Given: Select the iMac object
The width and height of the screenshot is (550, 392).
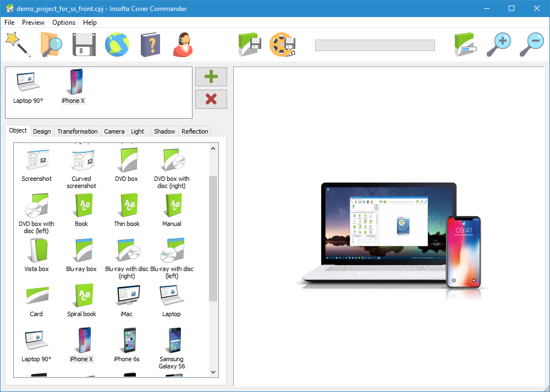Looking at the screenshot, I should coord(127,301).
